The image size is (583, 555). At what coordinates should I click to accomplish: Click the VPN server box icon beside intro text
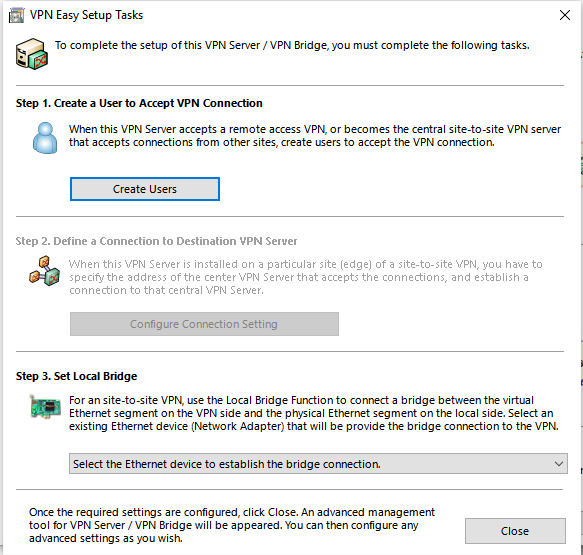tap(32, 54)
